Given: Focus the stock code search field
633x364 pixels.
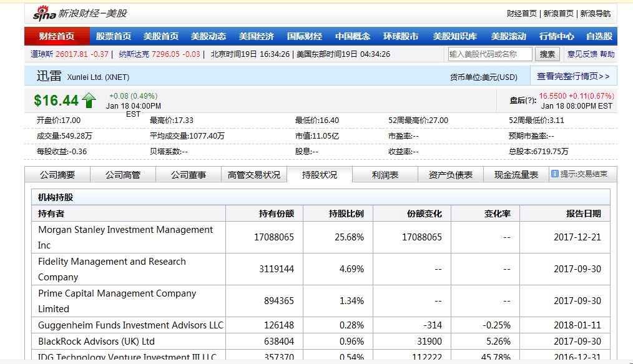Looking at the screenshot, I should click(490, 54).
